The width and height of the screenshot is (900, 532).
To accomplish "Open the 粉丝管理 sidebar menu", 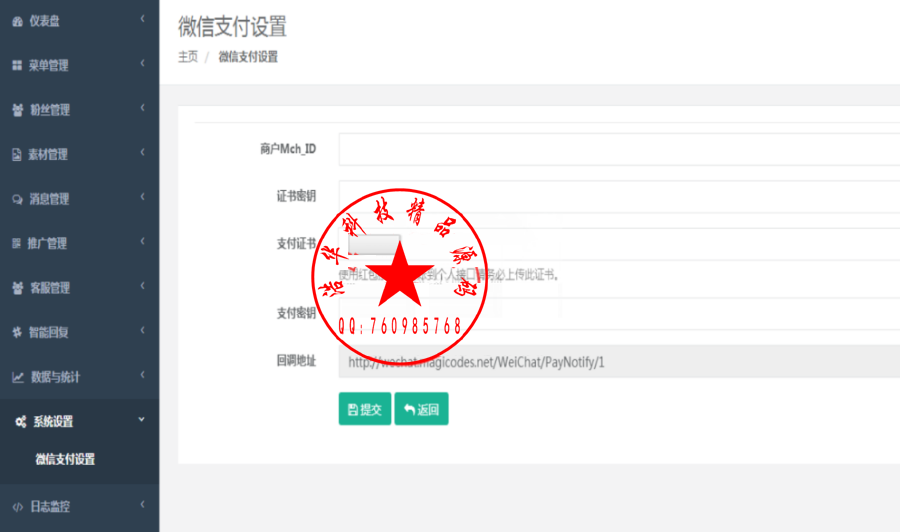I will click(x=79, y=110).
